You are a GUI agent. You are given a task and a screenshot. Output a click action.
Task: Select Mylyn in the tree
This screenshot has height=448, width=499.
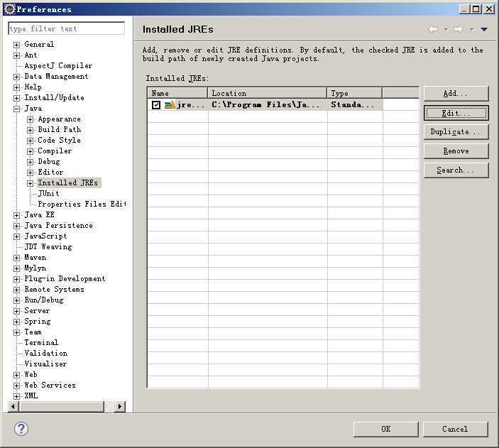tap(35, 268)
